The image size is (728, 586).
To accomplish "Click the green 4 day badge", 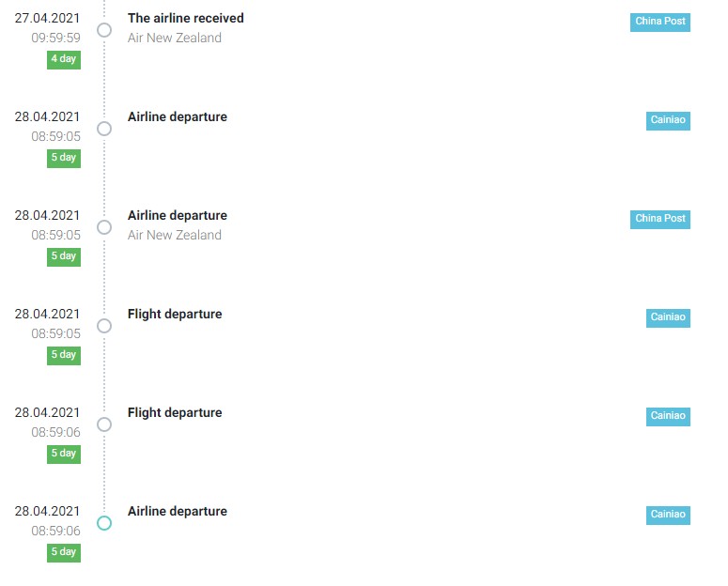I will (x=64, y=60).
